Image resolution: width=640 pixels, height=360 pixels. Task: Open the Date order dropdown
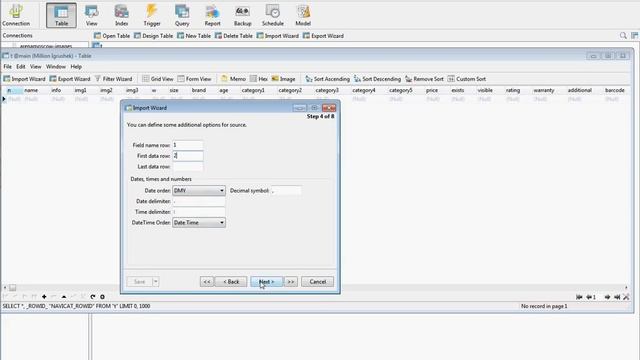[199, 191]
